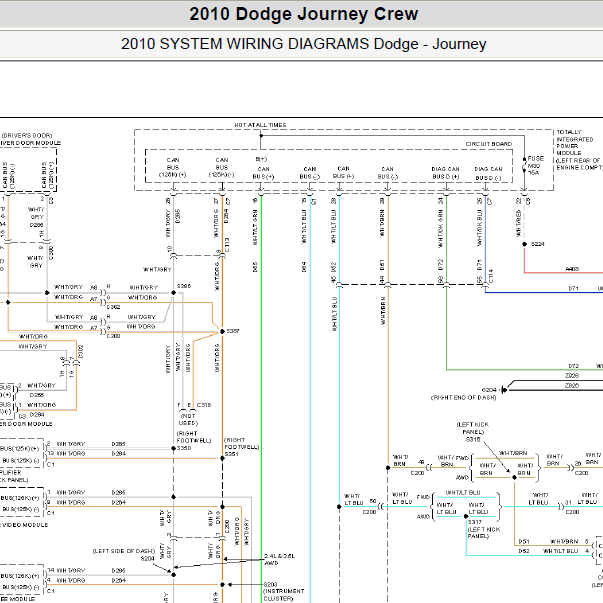The width and height of the screenshot is (603, 603).
Task: Select the S386 splice label
Action: [184, 286]
